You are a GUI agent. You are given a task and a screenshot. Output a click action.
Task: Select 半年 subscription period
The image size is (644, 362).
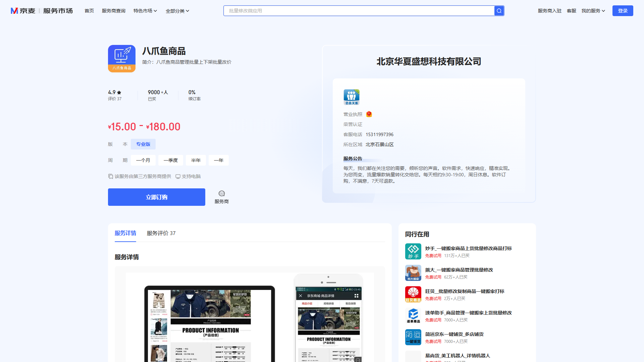(x=196, y=160)
